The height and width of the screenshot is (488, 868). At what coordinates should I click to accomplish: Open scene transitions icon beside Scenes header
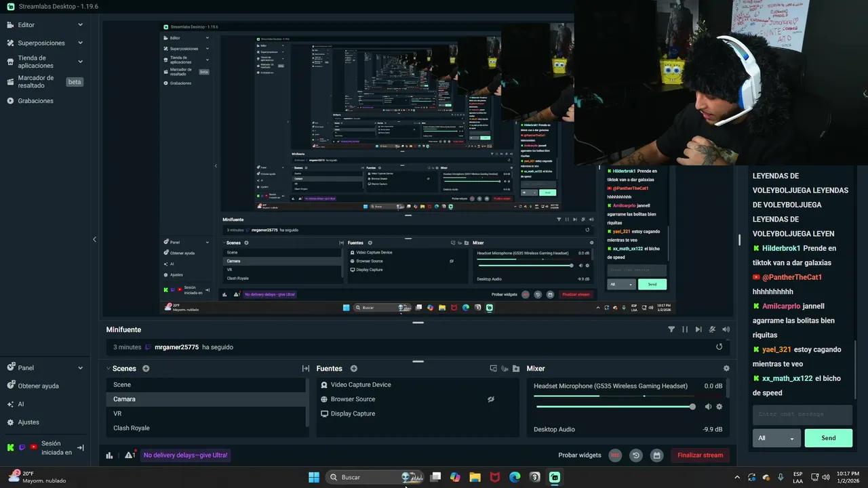(306, 369)
